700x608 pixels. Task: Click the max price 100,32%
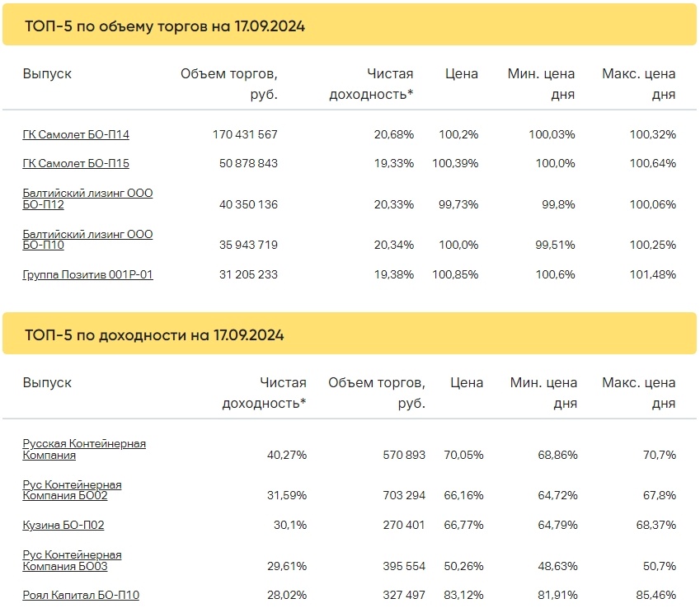coord(653,134)
